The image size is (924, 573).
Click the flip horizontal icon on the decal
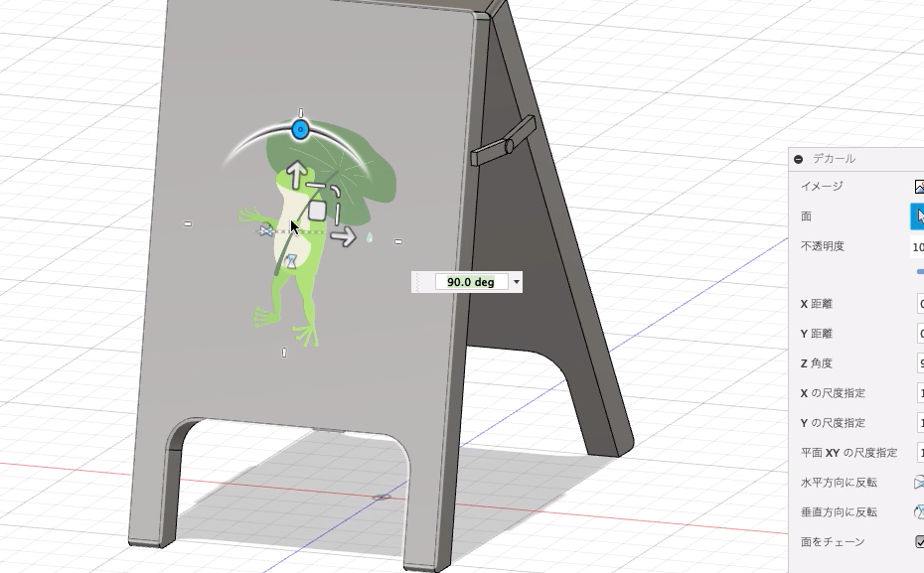(x=267, y=230)
